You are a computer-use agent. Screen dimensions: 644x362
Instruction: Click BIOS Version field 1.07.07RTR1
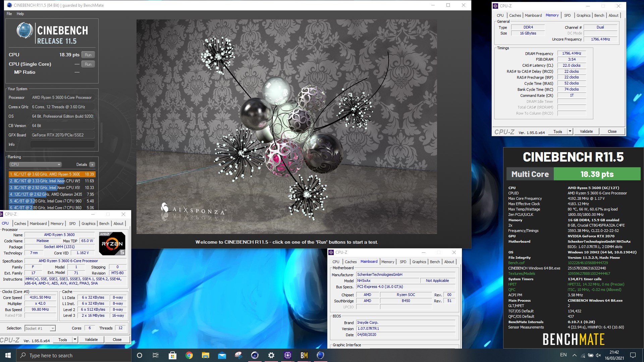(406, 329)
